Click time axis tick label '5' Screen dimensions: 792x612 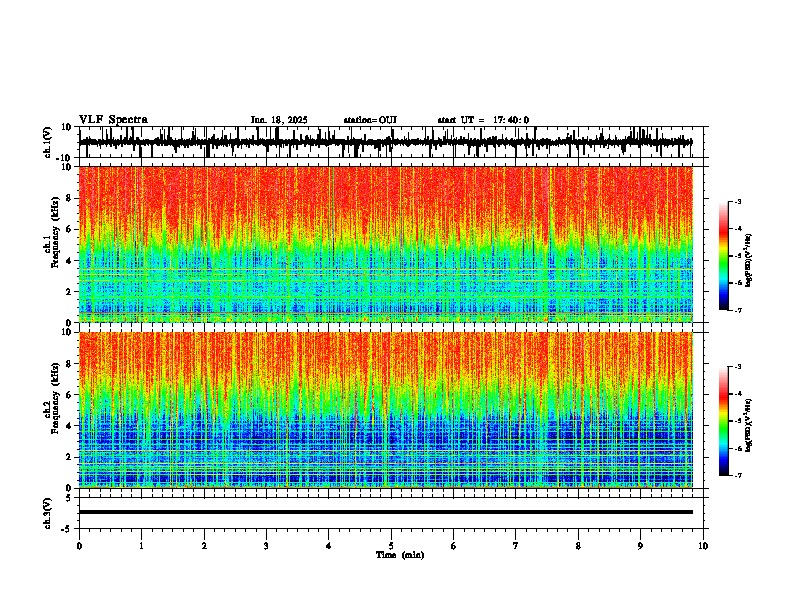pyautogui.click(x=391, y=546)
